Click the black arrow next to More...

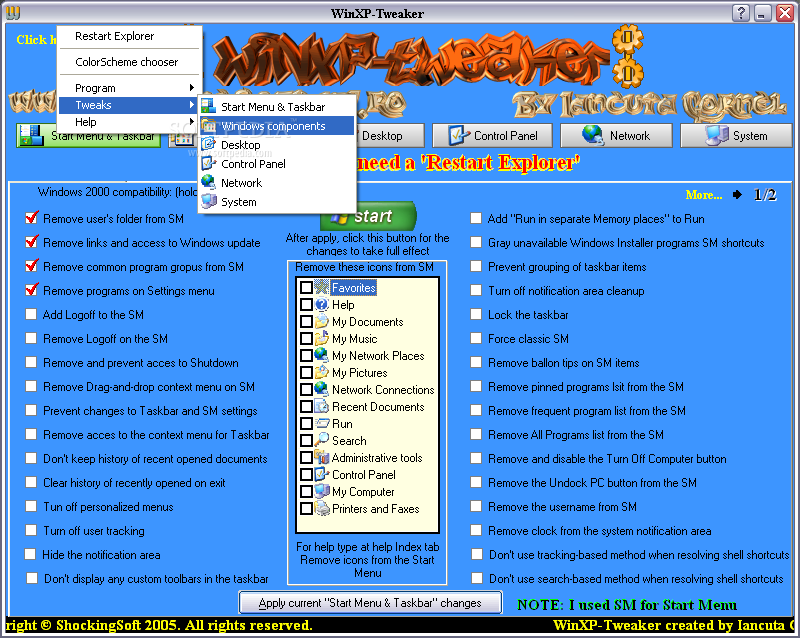pyautogui.click(x=737, y=195)
